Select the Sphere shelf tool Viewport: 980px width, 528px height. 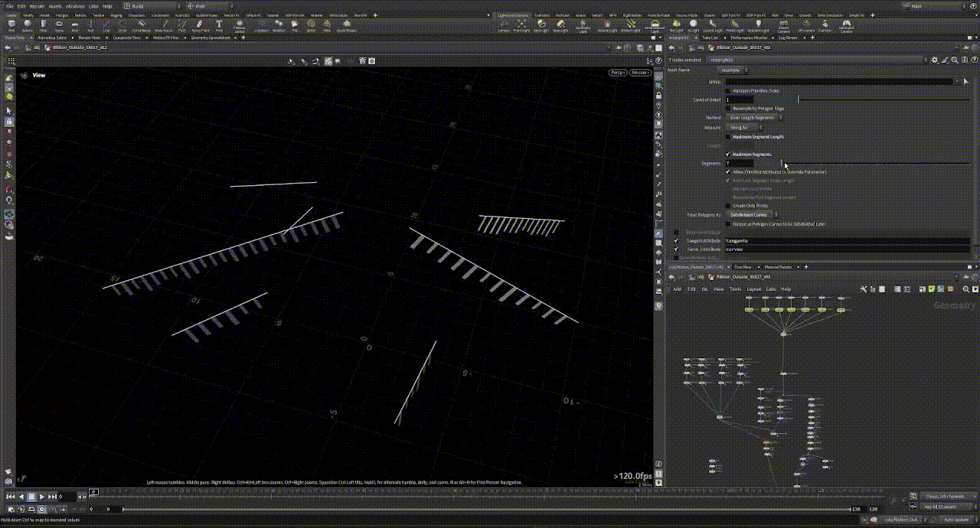(27, 25)
